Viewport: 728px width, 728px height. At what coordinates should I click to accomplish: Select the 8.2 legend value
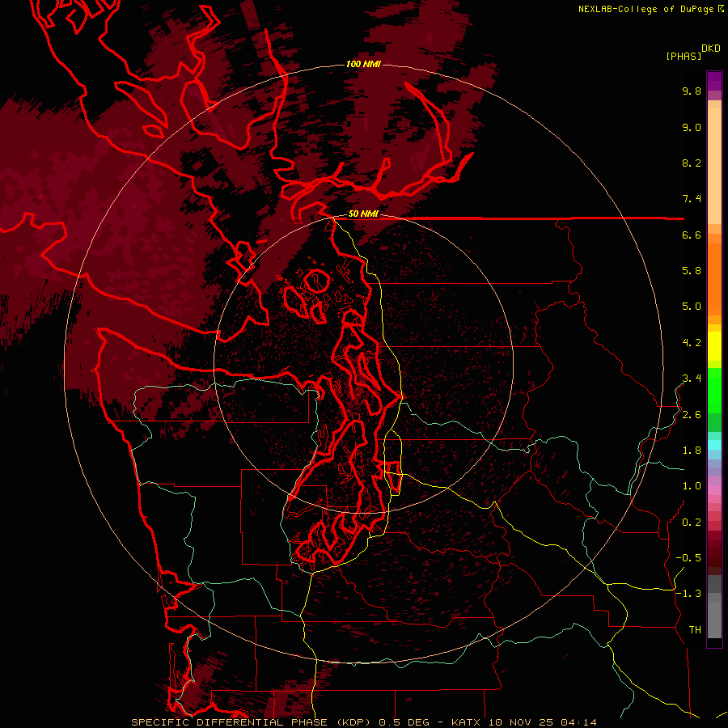[x=692, y=163]
